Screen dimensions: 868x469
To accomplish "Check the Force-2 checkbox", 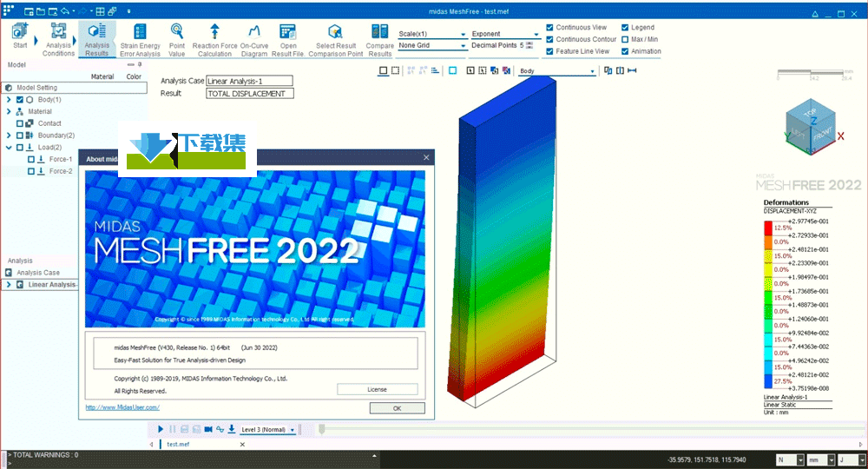I will point(31,172).
